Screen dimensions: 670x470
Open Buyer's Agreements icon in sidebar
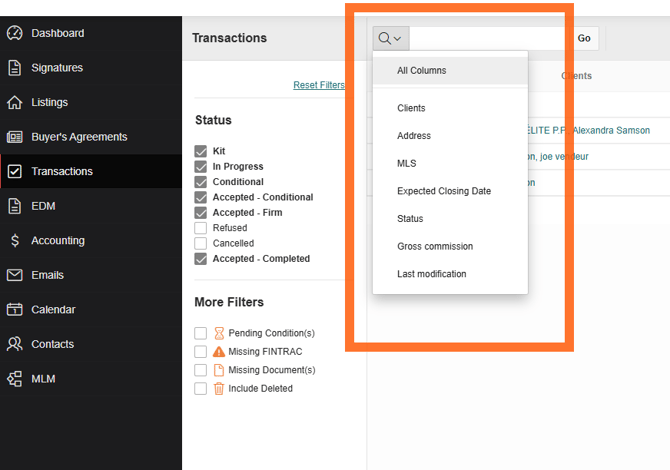click(x=14, y=137)
